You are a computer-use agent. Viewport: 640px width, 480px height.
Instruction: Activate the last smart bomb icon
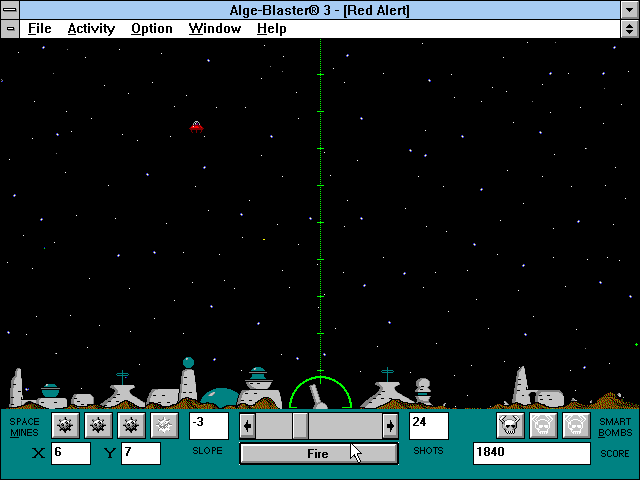coord(576,426)
